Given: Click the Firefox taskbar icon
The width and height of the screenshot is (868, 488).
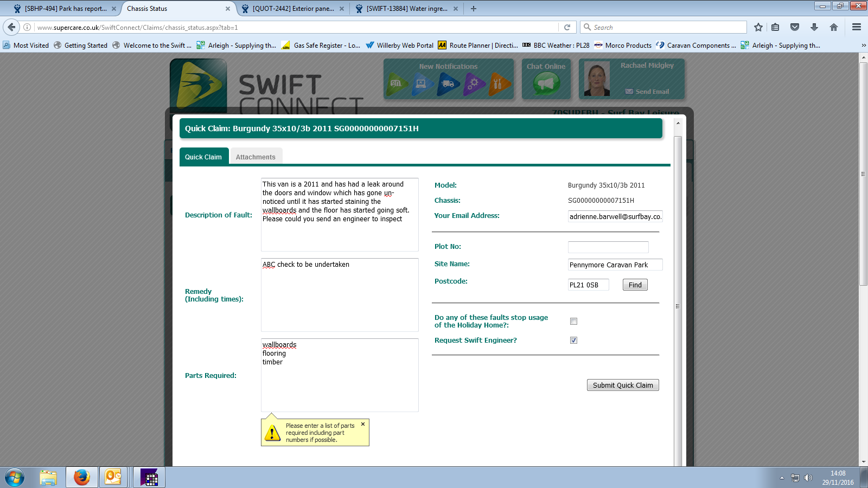Looking at the screenshot, I should point(82,478).
